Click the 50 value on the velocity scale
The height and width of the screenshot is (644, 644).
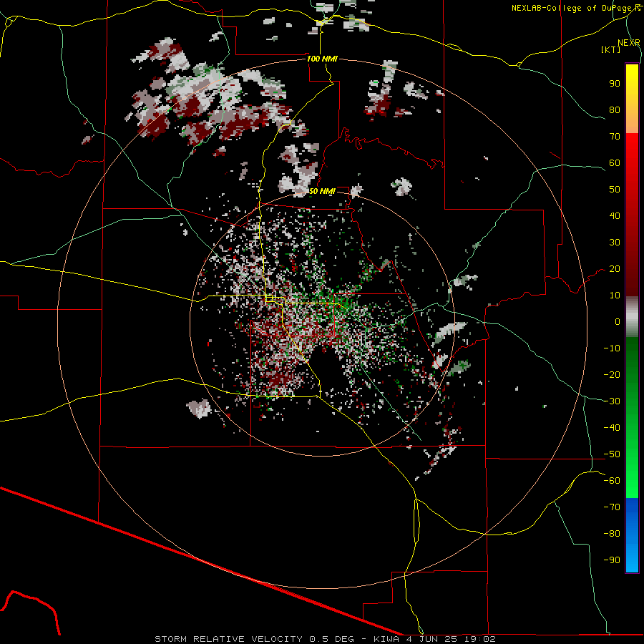click(x=615, y=190)
